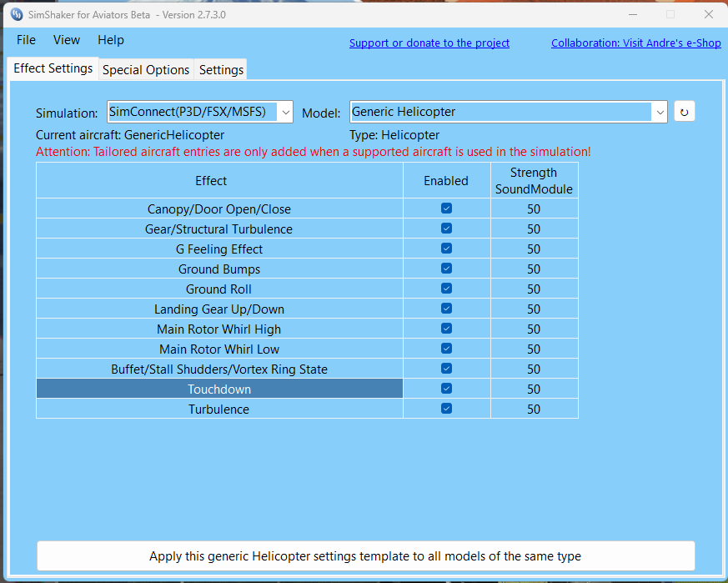Click Ground Roll strength value 50
Screen dimensions: 728x583
(534, 289)
